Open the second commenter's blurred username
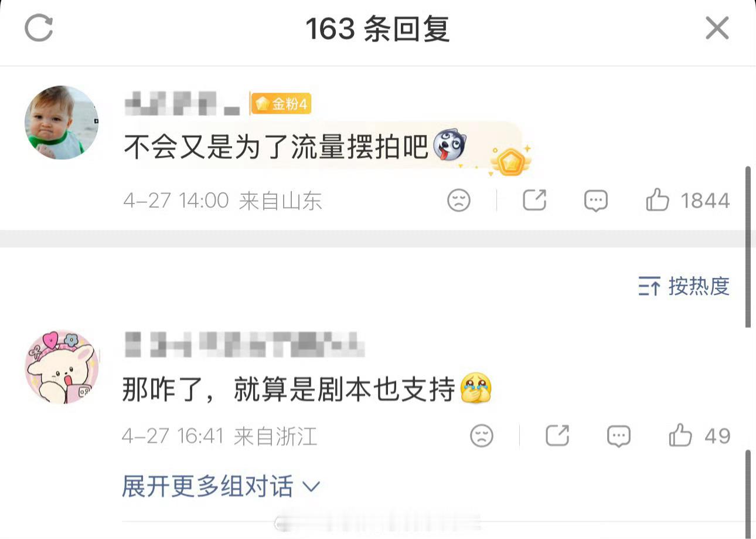756x539 pixels. (x=244, y=344)
